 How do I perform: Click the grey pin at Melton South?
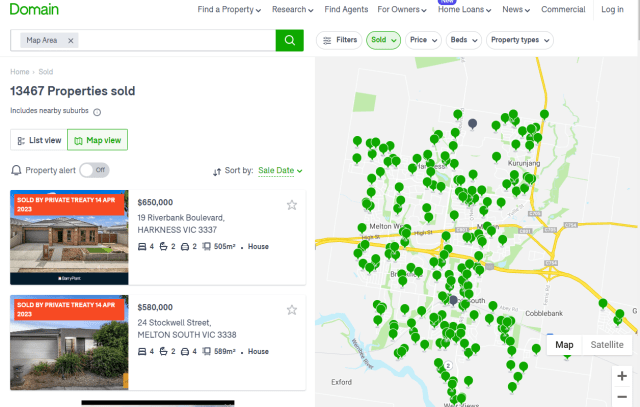[453, 300]
